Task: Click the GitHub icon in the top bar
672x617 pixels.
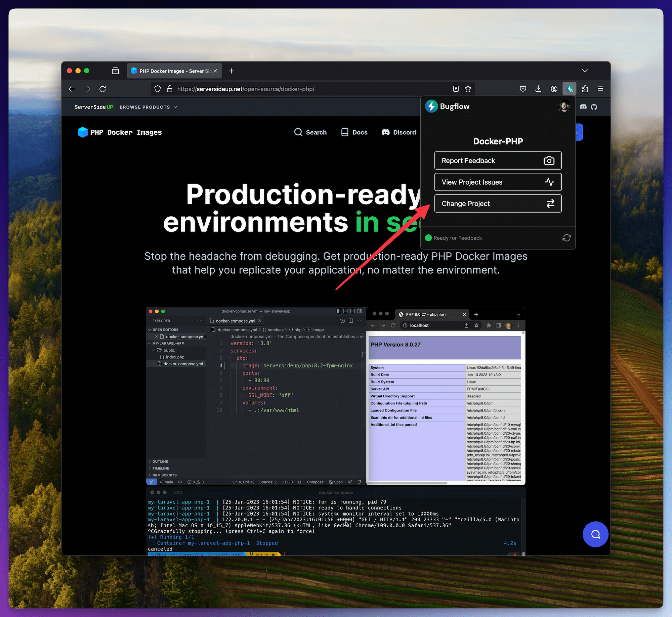Action: pyautogui.click(x=594, y=107)
